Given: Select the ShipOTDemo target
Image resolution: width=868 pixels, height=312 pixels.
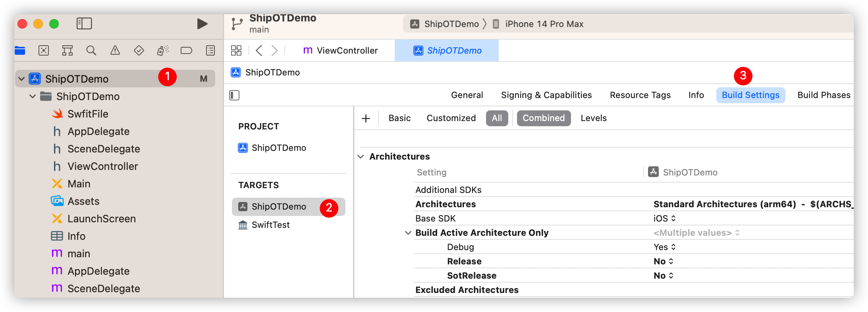Looking at the screenshot, I should [x=289, y=207].
